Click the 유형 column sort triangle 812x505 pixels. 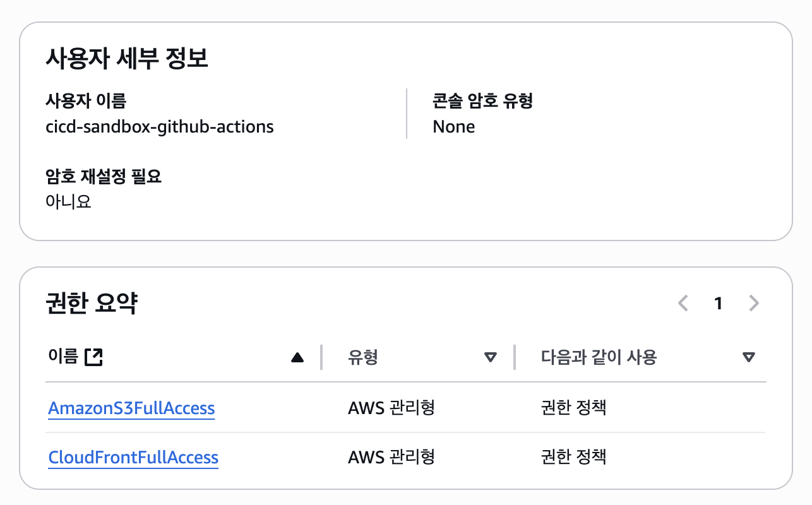490,358
